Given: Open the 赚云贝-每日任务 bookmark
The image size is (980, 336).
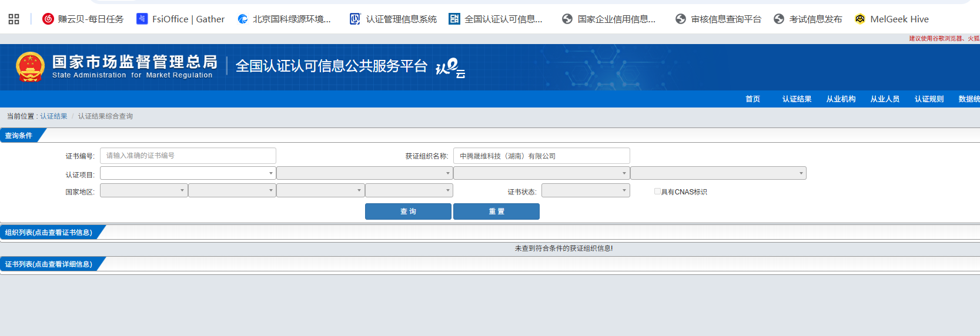Looking at the screenshot, I should [83, 19].
